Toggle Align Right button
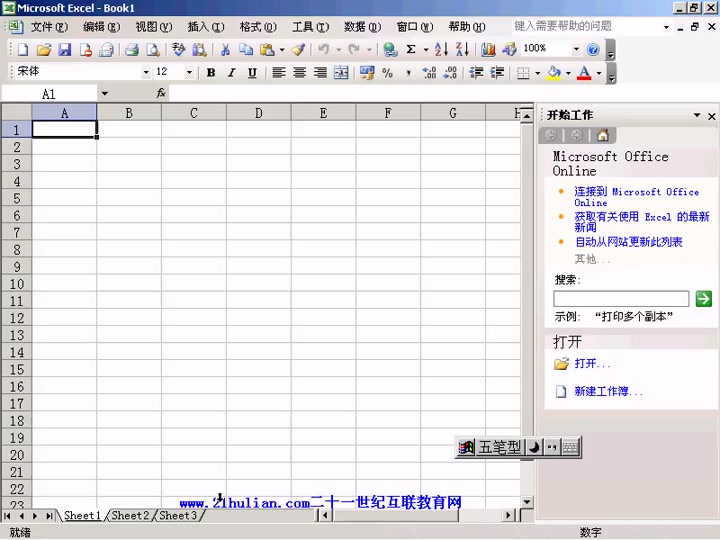This screenshot has width=720, height=540. coord(320,73)
